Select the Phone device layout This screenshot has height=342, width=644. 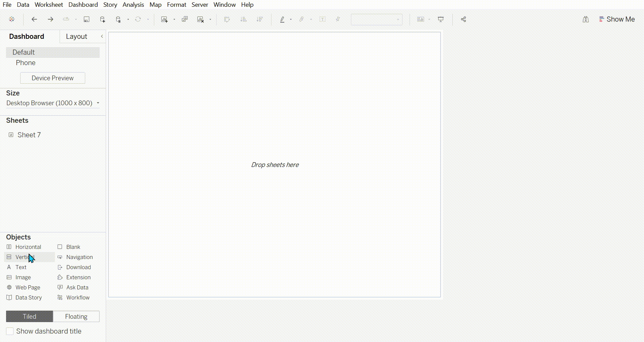tap(26, 63)
